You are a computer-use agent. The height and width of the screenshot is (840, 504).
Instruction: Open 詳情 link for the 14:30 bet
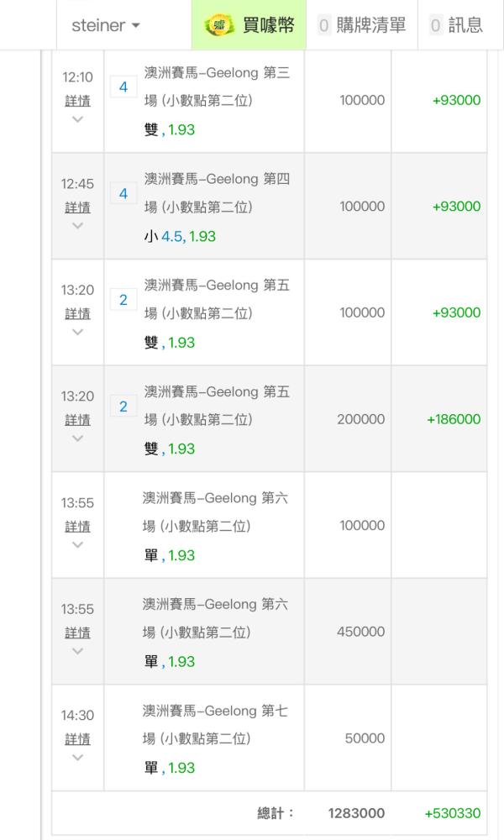point(78,739)
